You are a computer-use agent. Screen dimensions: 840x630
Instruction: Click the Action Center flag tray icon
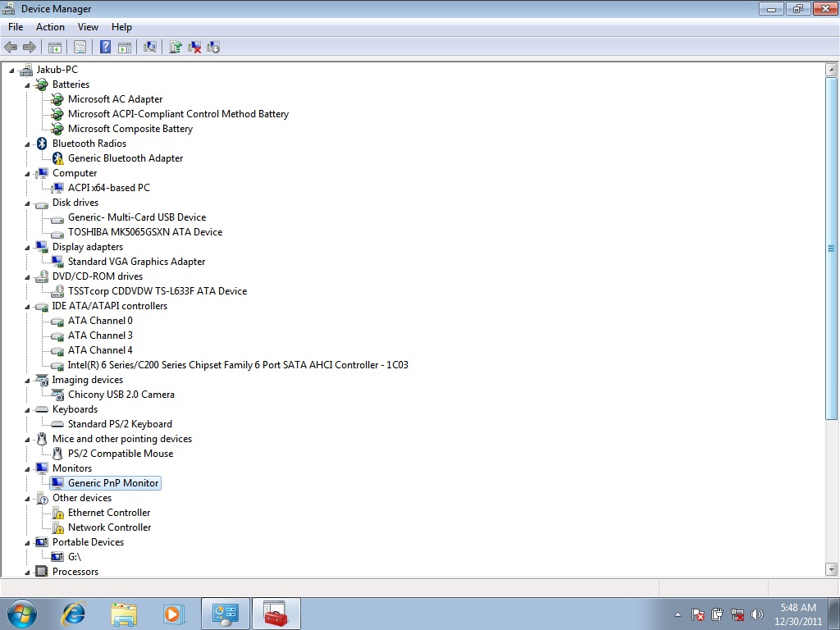697,614
